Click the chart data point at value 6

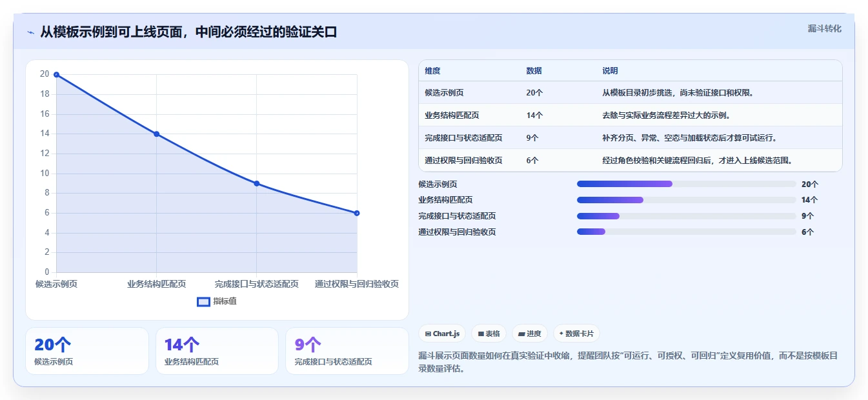(357, 213)
